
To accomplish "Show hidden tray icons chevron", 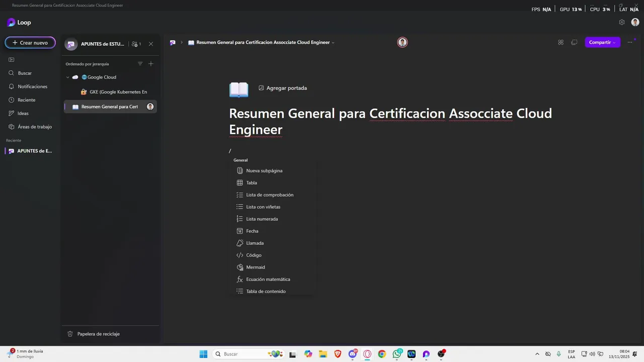I will coord(537,354).
